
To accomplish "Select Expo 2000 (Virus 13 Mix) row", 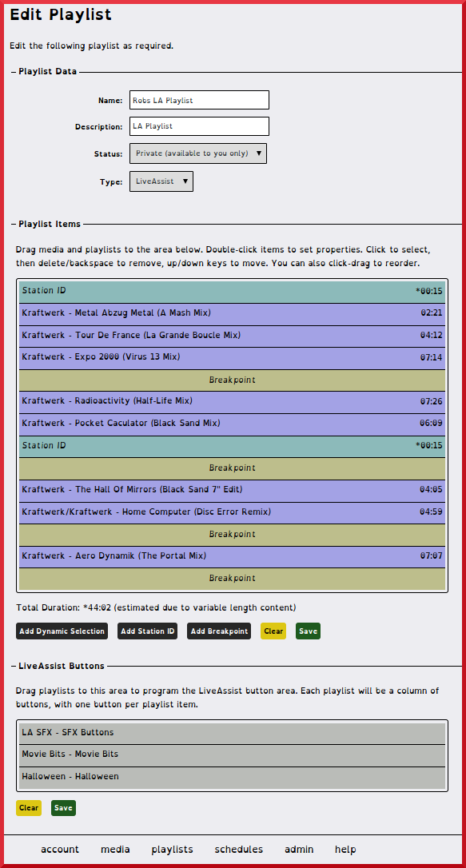I will 233,358.
